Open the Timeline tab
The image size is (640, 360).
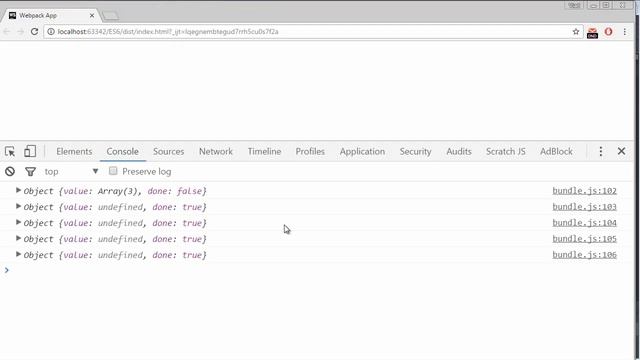pos(264,151)
